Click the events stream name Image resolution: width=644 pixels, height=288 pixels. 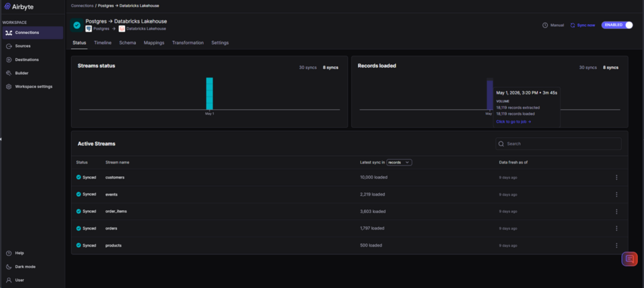click(x=111, y=194)
